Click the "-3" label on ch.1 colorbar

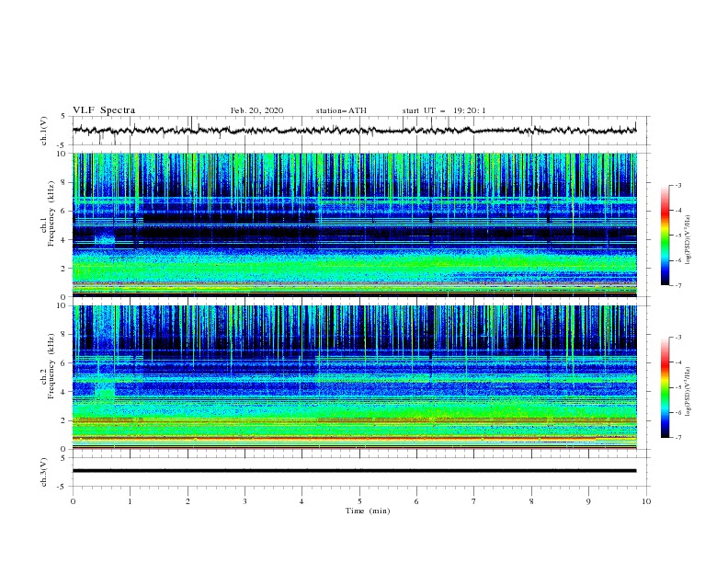(677, 186)
